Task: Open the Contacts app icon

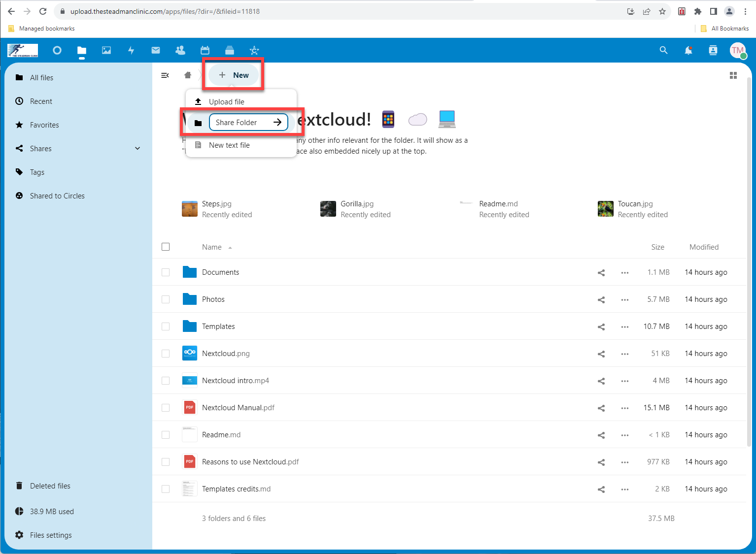Action: [x=180, y=50]
